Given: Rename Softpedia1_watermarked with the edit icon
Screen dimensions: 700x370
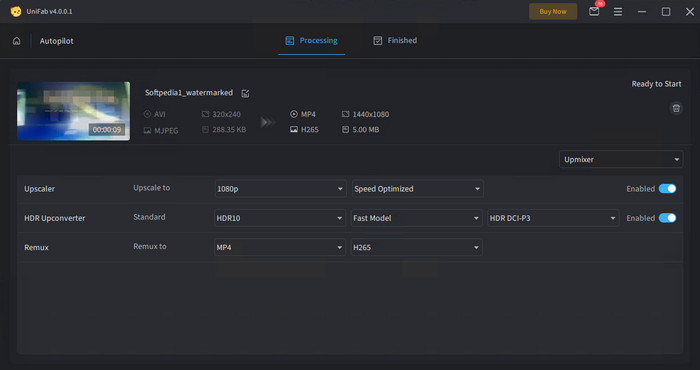Looking at the screenshot, I should click(245, 93).
